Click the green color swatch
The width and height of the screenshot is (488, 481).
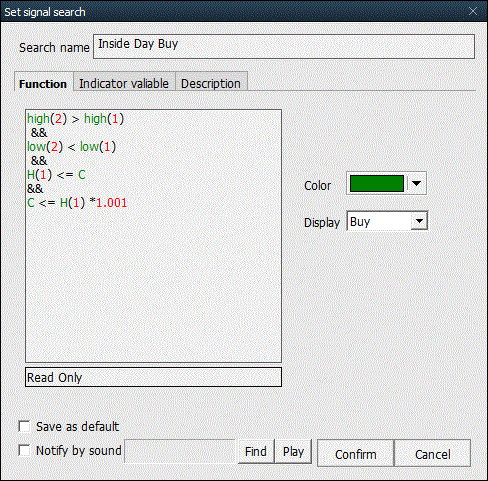pyautogui.click(x=377, y=183)
